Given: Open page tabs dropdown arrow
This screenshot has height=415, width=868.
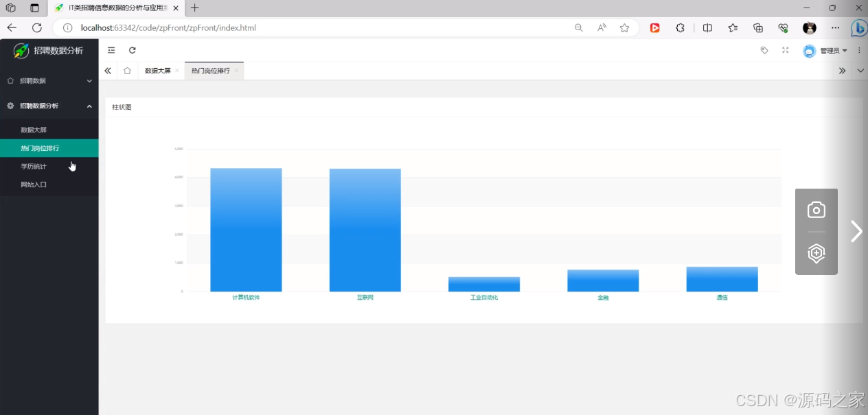Looking at the screenshot, I should pyautogui.click(x=860, y=71).
